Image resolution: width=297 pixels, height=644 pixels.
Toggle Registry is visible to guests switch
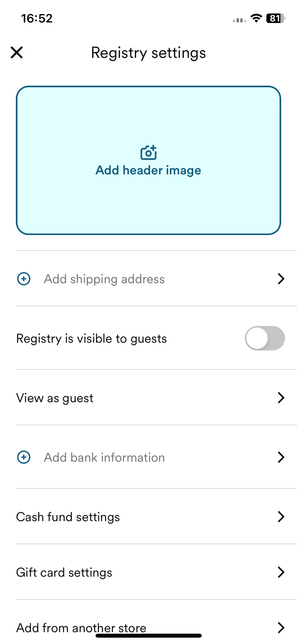coord(265,338)
